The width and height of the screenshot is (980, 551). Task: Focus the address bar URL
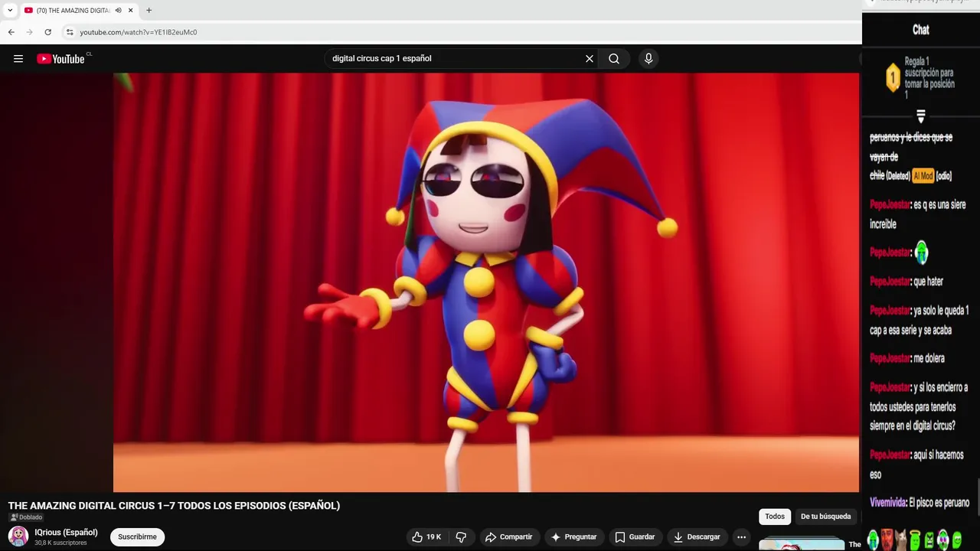point(139,32)
